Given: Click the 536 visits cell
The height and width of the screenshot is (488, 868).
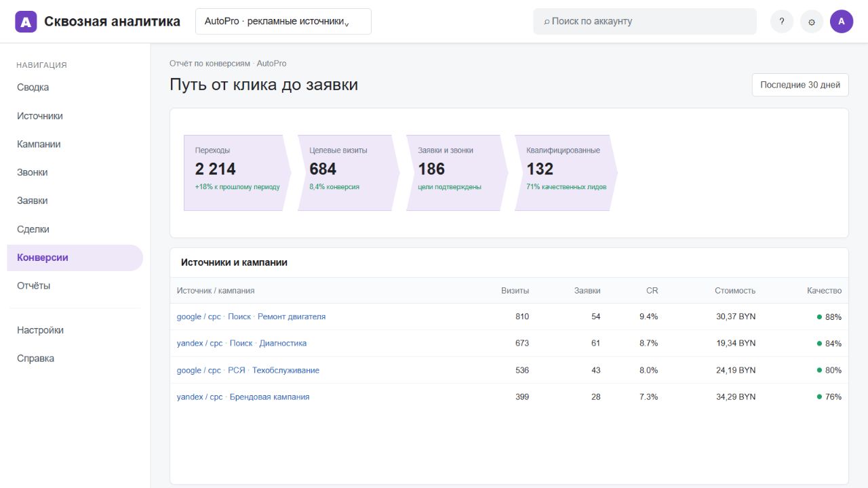Looking at the screenshot, I should point(522,370).
